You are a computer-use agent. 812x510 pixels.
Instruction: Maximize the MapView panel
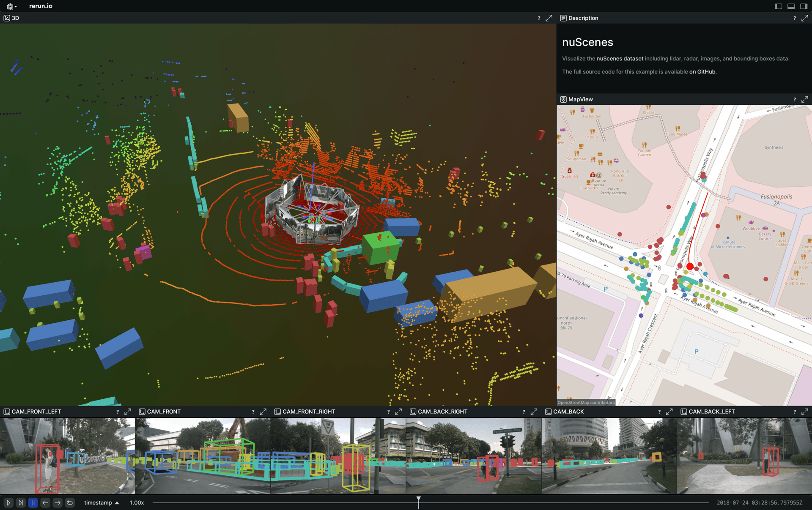[x=804, y=99]
